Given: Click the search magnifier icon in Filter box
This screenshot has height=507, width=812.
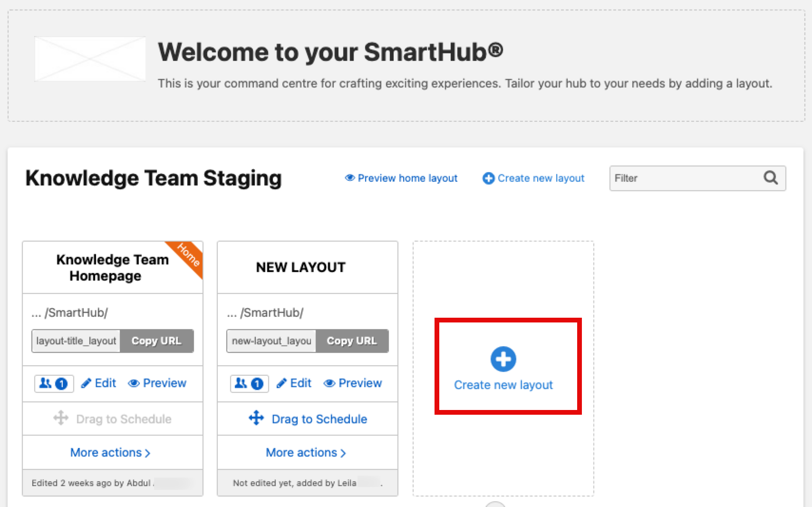Looking at the screenshot, I should pyautogui.click(x=771, y=178).
